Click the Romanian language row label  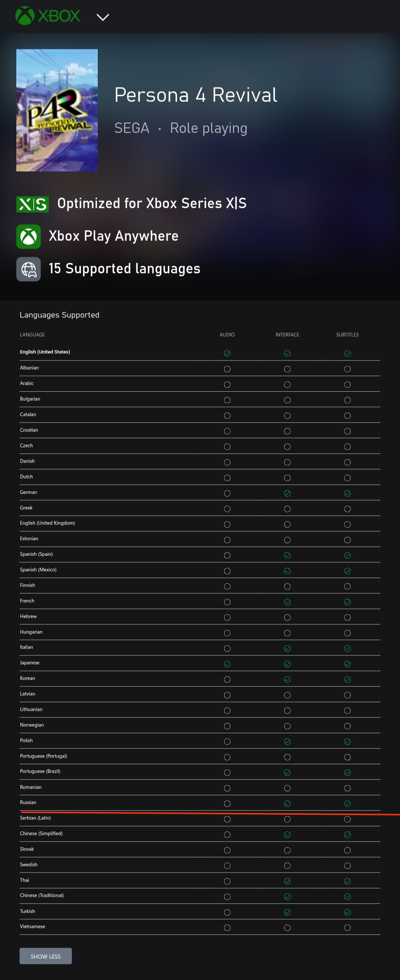click(31, 787)
